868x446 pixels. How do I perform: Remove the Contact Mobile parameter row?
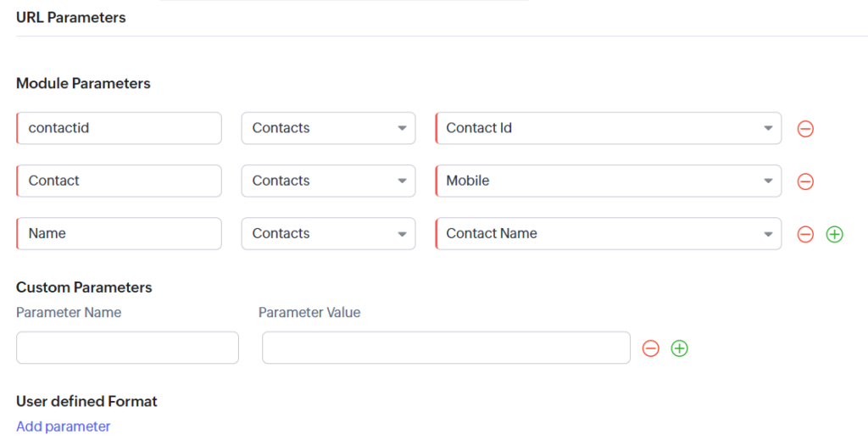805,181
